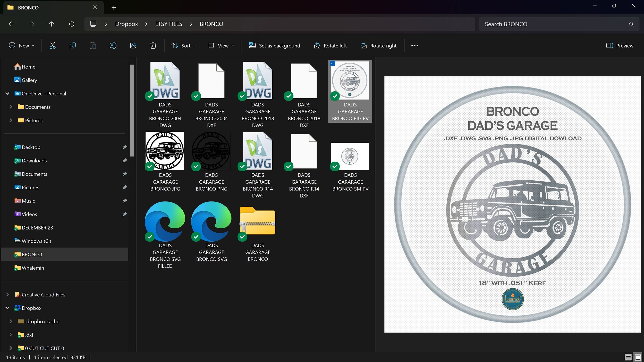Open chevron after Dropbox in breadcrumb
This screenshot has height=362, width=644.
[x=146, y=24]
